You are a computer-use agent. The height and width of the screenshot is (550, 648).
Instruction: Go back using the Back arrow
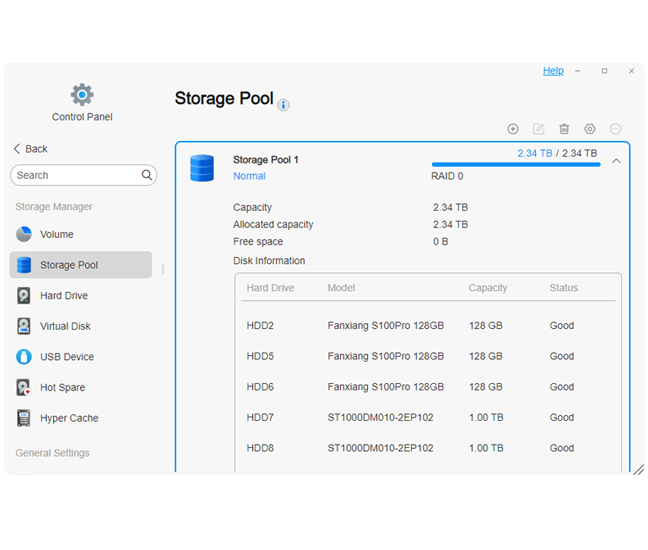30,149
